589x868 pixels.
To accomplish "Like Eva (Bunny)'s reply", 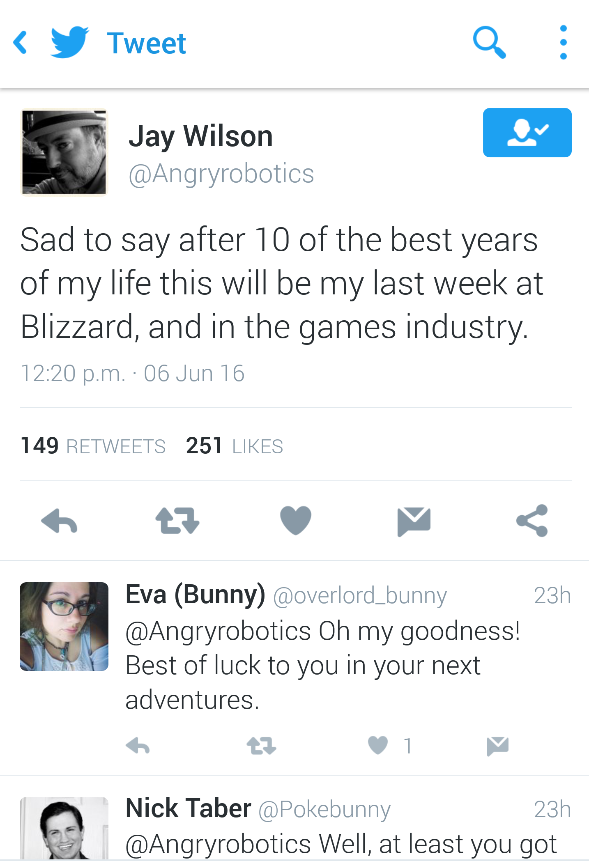I will [378, 745].
